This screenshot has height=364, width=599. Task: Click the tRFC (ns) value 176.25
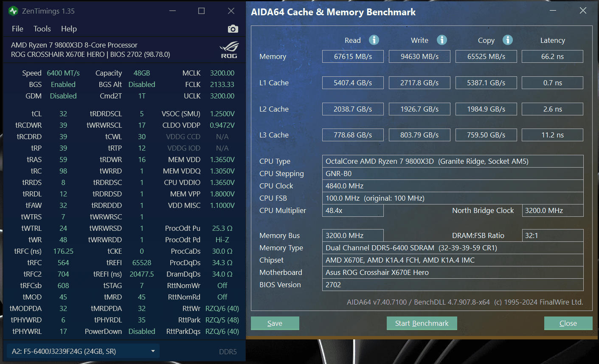63,251
